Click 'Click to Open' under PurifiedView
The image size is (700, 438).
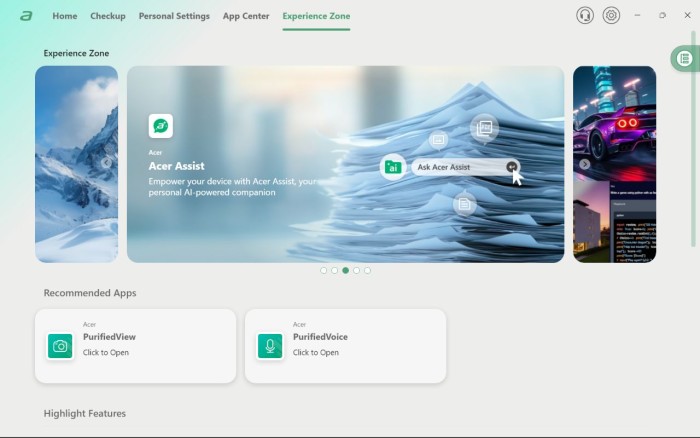tap(106, 352)
